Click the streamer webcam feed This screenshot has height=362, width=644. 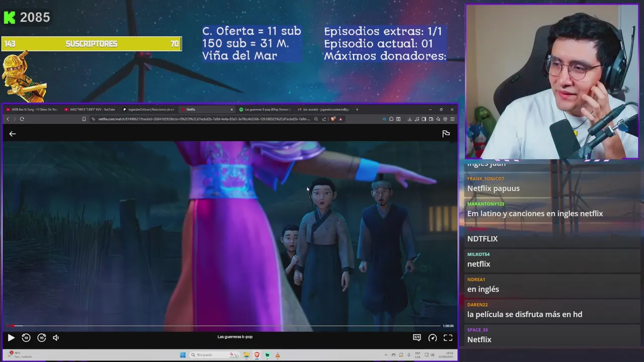click(x=552, y=82)
